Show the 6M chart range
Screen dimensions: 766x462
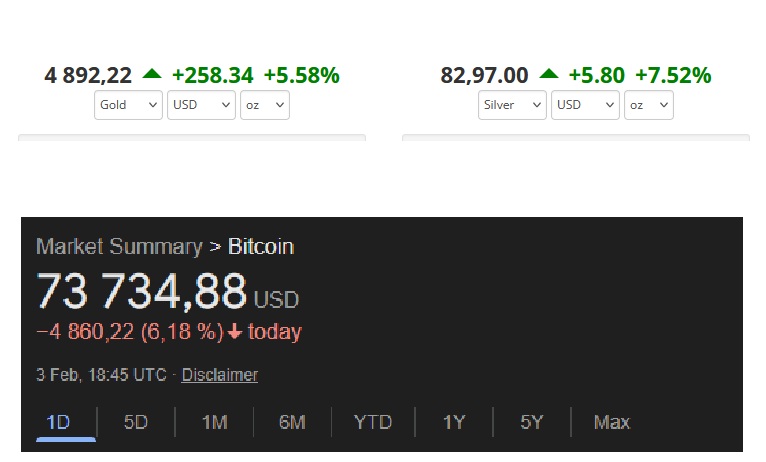292,422
